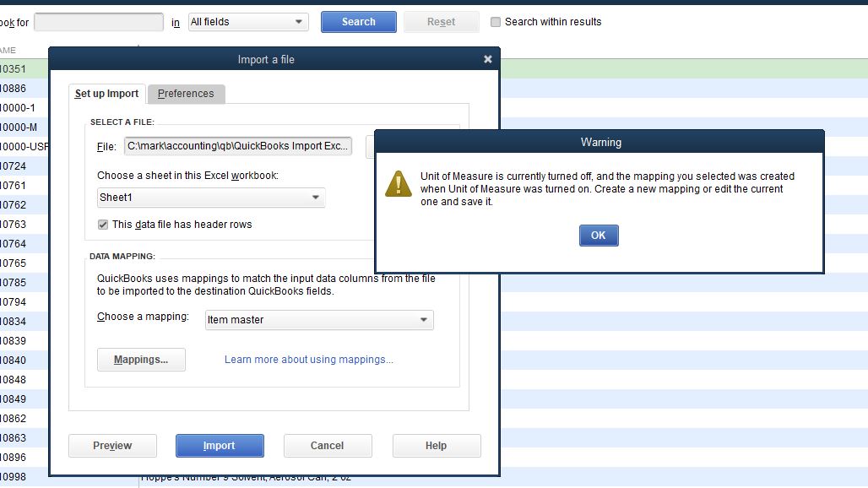Select the Set up Import tab
Viewport: 868px width, 488px height.
coord(106,94)
